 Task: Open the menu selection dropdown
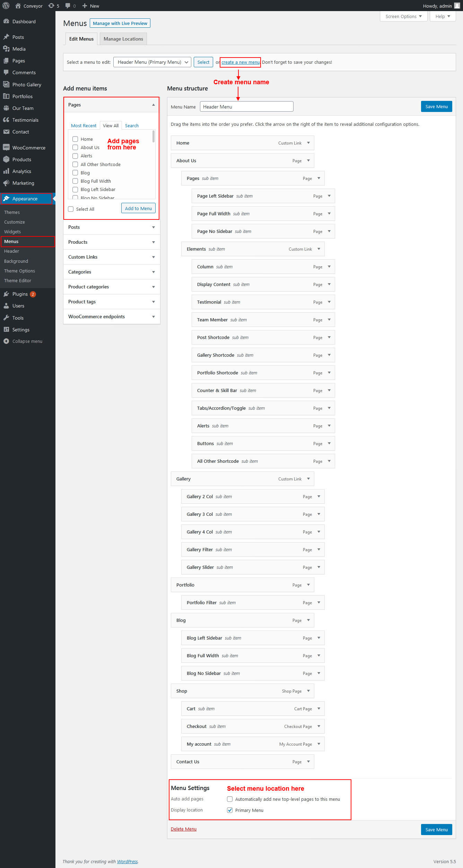[x=152, y=62]
